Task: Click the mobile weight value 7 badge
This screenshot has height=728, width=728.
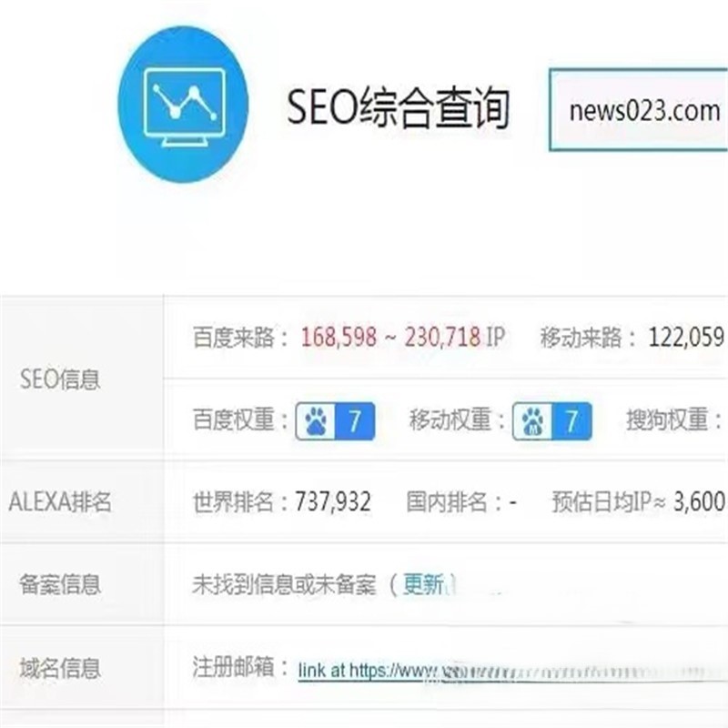Action: pyautogui.click(x=571, y=421)
